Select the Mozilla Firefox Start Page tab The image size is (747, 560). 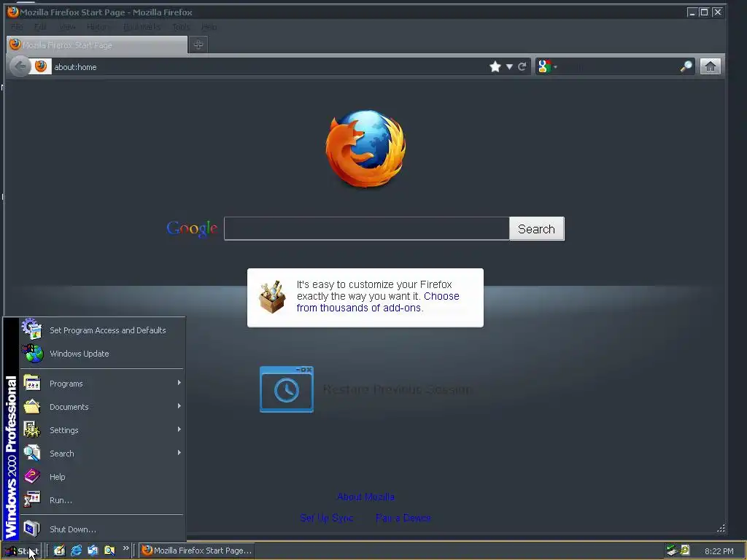point(97,44)
